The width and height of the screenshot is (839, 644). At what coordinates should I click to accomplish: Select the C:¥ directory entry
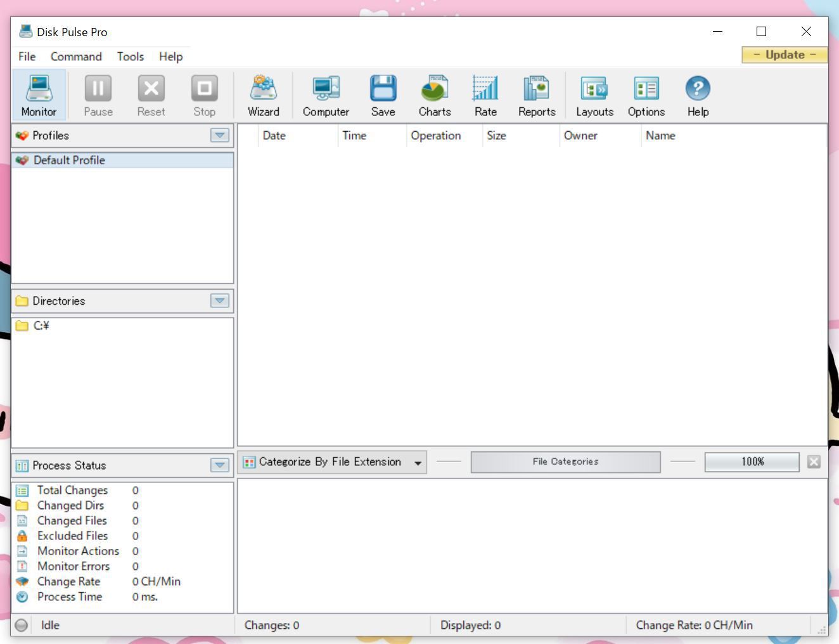tap(122, 326)
